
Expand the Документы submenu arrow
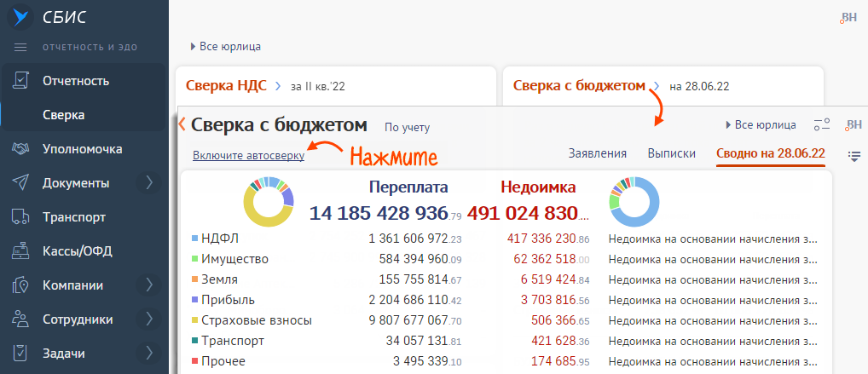pos(148,183)
